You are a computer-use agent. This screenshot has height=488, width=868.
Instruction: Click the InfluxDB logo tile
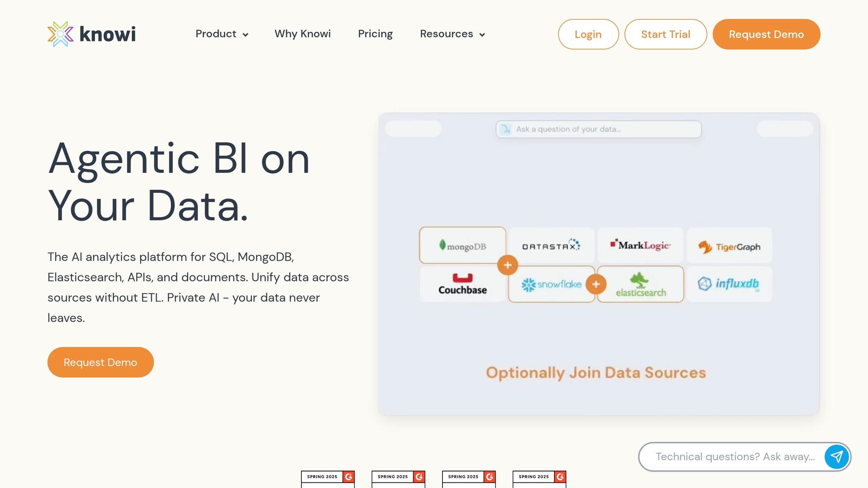click(x=729, y=284)
